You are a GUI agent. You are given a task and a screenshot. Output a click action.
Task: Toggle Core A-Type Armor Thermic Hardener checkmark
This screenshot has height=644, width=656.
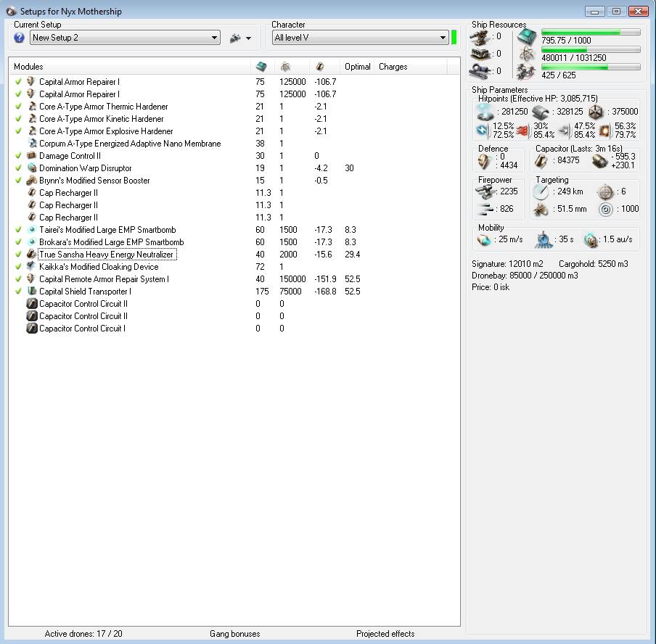click(x=18, y=106)
